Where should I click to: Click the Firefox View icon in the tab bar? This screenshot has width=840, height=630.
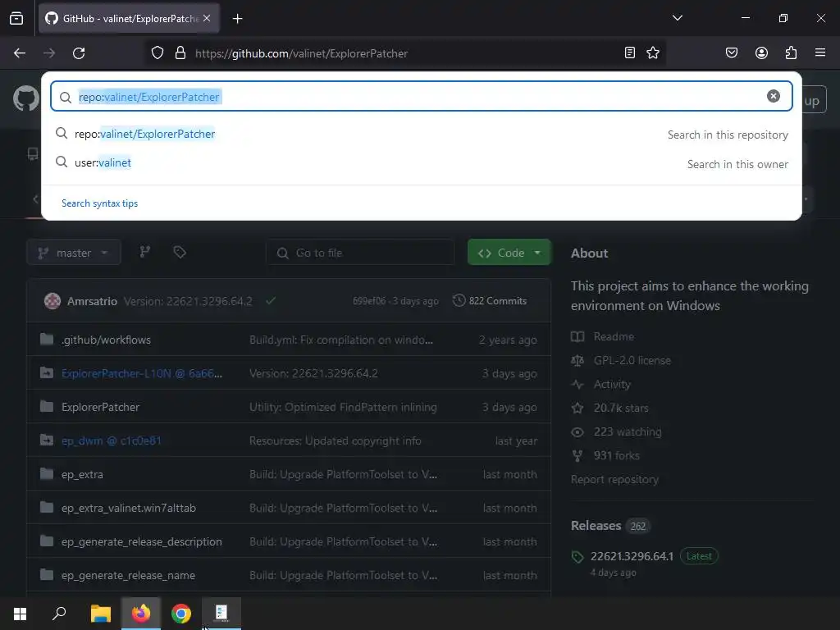[16, 19]
